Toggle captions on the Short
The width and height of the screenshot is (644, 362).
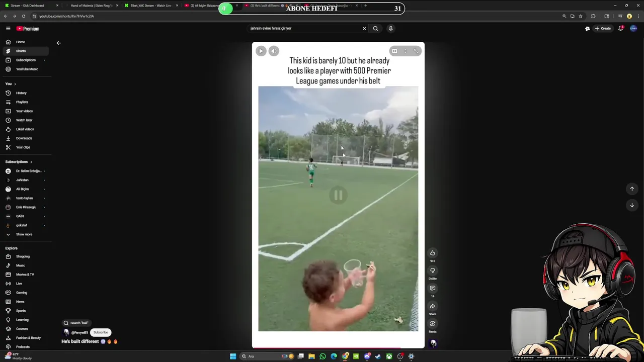pyautogui.click(x=394, y=51)
